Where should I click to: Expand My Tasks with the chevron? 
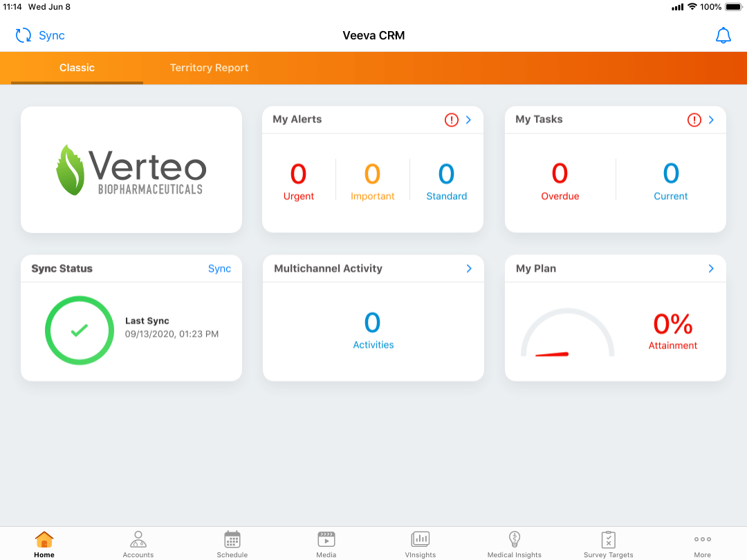711,120
